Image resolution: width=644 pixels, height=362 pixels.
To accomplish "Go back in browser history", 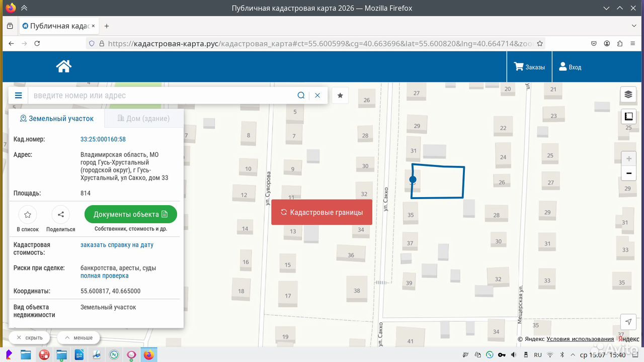I will tap(11, 44).
